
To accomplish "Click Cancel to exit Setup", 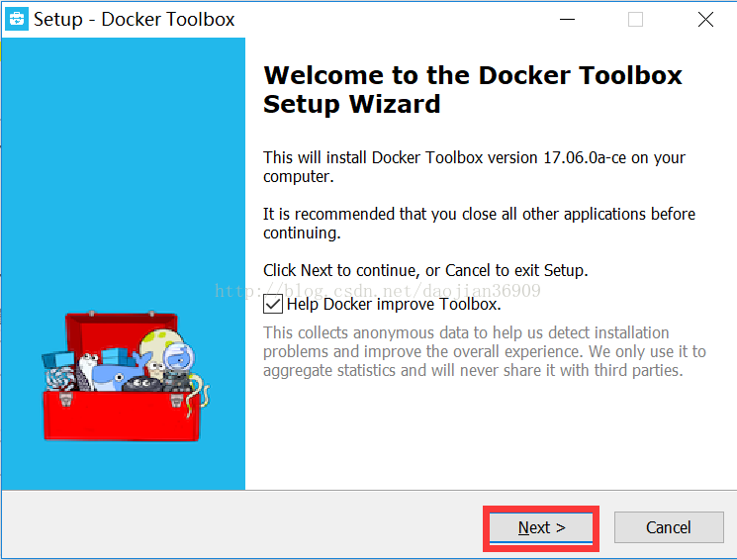I will pyautogui.click(x=668, y=527).
